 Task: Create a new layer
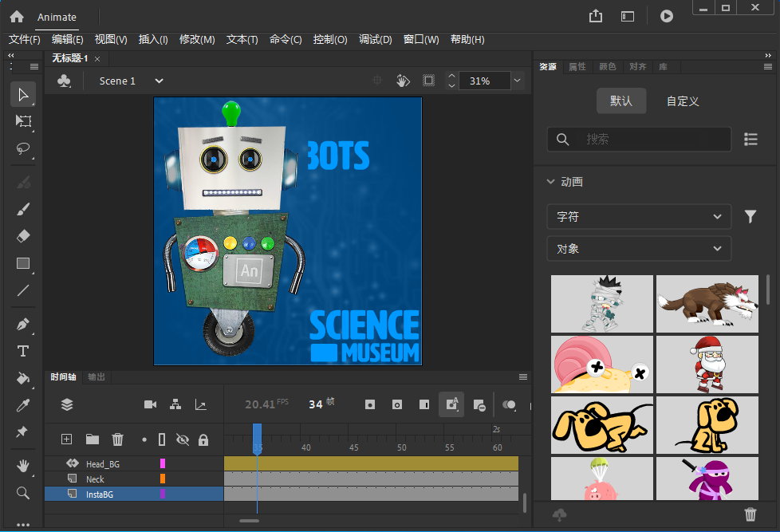pos(67,439)
